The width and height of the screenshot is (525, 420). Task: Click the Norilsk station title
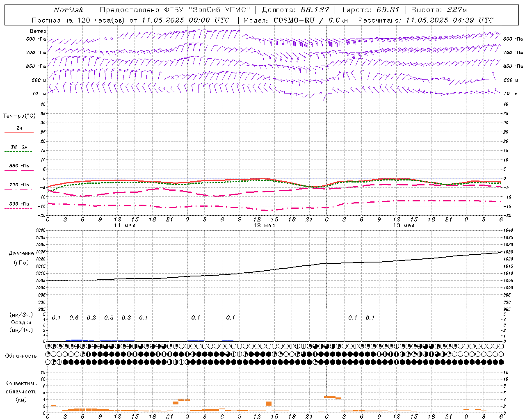(x=68, y=10)
